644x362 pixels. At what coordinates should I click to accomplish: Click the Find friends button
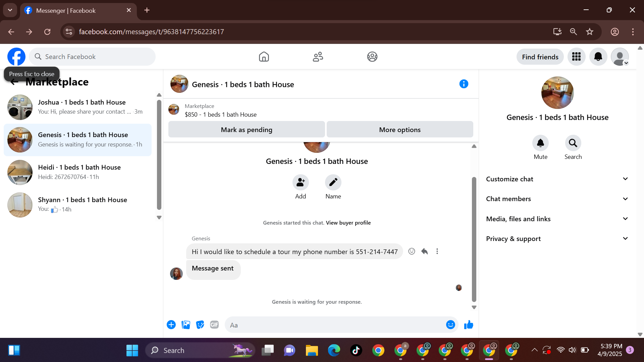click(540, 57)
